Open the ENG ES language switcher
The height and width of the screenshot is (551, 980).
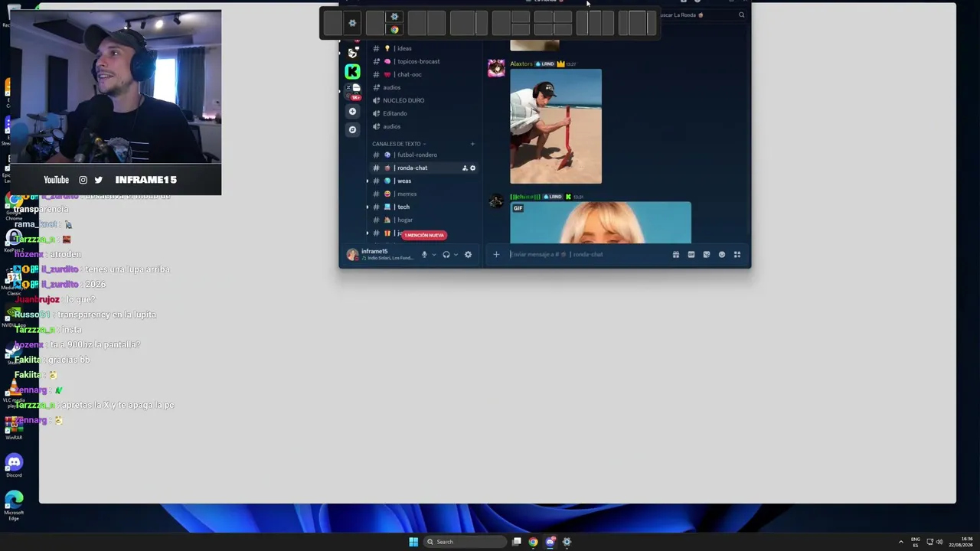[x=915, y=542]
